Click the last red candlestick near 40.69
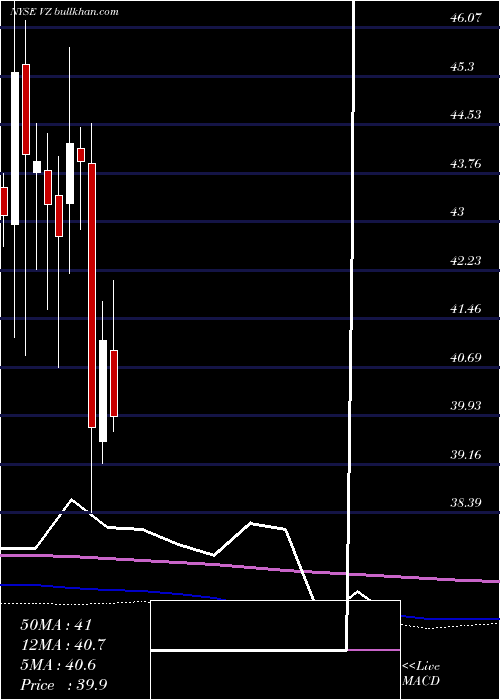500x700 pixels. click(x=114, y=383)
